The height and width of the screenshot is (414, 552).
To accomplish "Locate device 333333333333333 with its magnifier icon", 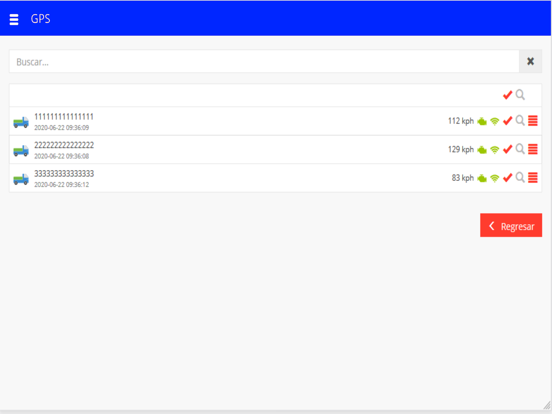I will (520, 177).
